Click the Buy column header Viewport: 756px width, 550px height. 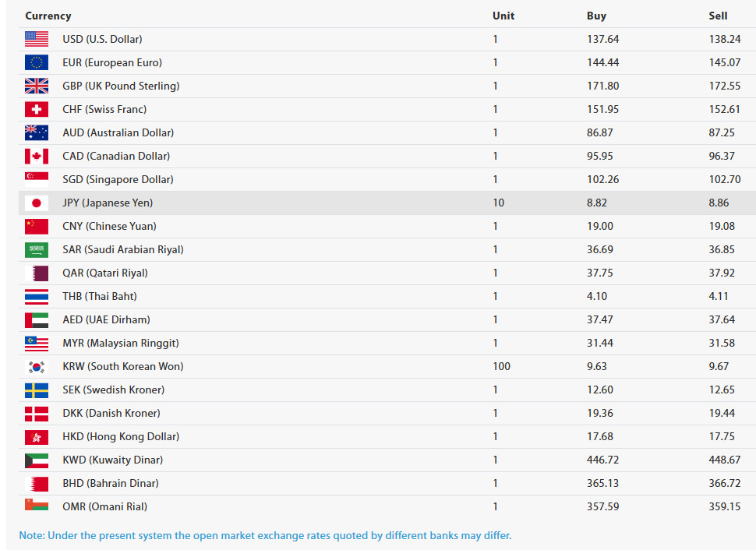(x=596, y=16)
